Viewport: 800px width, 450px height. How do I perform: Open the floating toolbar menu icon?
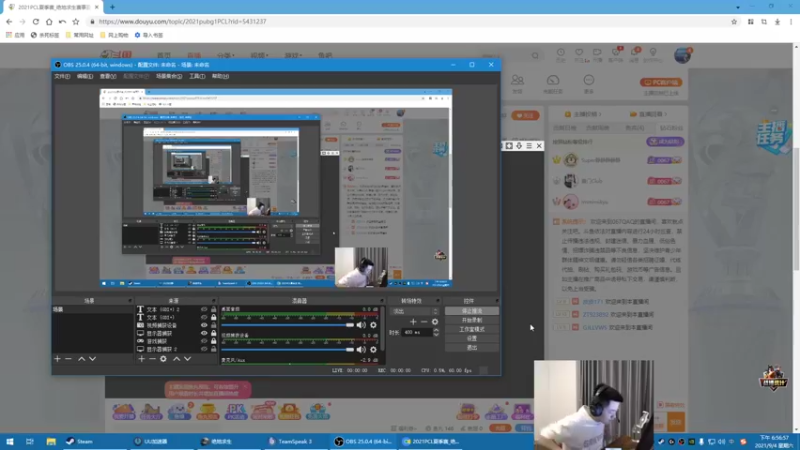pyautogui.click(x=529, y=146)
